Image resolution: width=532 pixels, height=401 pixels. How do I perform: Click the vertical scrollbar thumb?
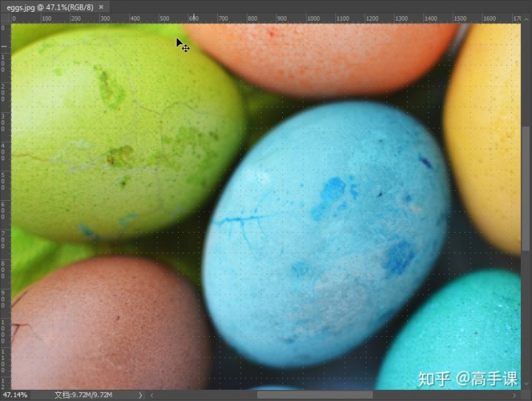(x=526, y=189)
